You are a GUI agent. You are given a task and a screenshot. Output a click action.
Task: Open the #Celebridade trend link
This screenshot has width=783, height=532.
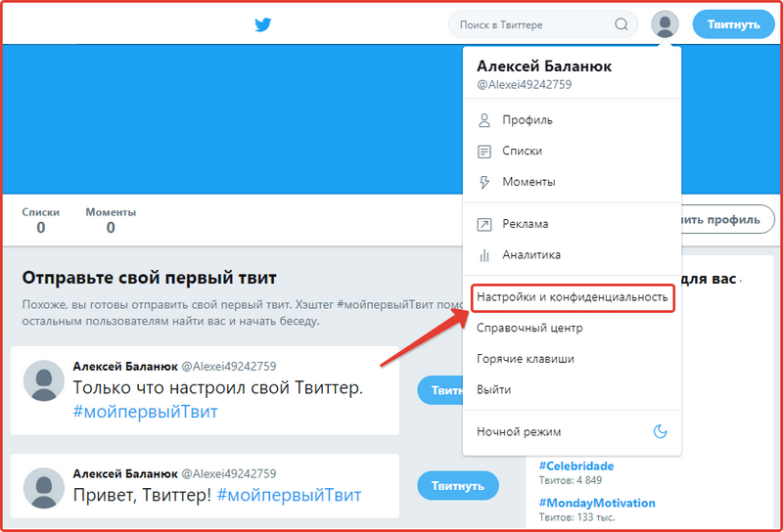(x=576, y=466)
